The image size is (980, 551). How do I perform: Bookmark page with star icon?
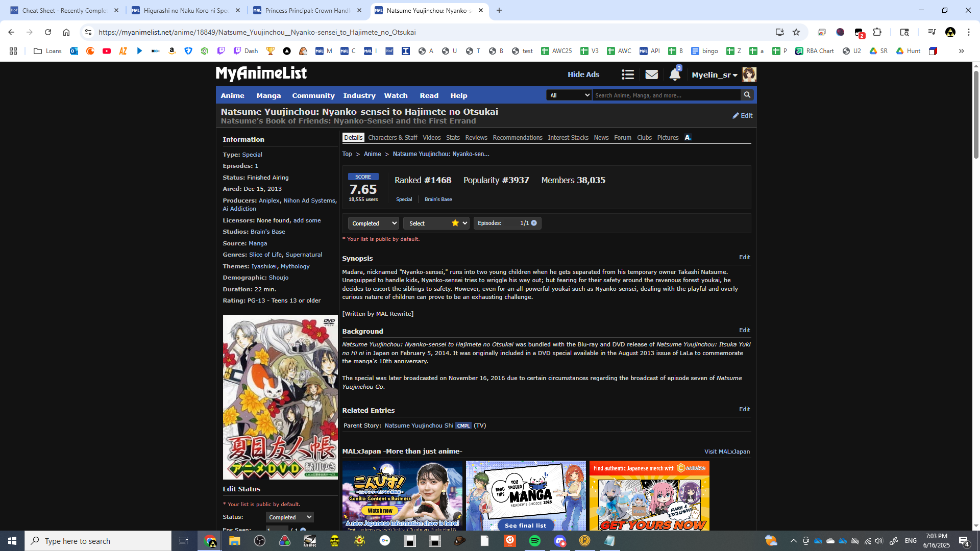coord(796,32)
